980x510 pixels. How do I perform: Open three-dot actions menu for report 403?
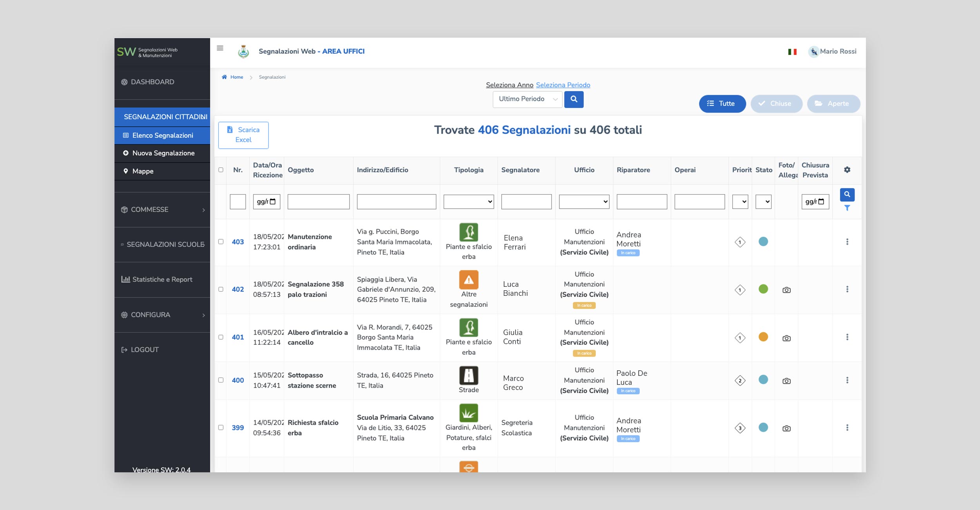[x=847, y=242]
